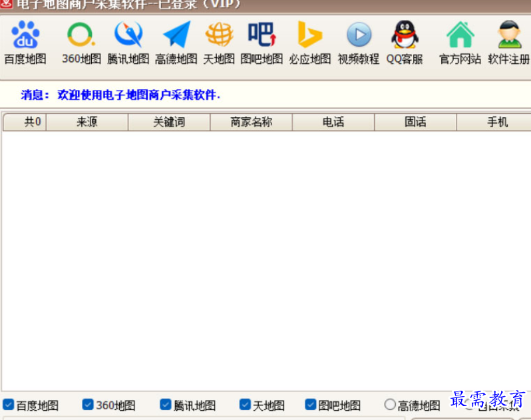Viewport: 531px width, 420px height.
Task: Sort by the 关键词 column header
Action: point(169,122)
